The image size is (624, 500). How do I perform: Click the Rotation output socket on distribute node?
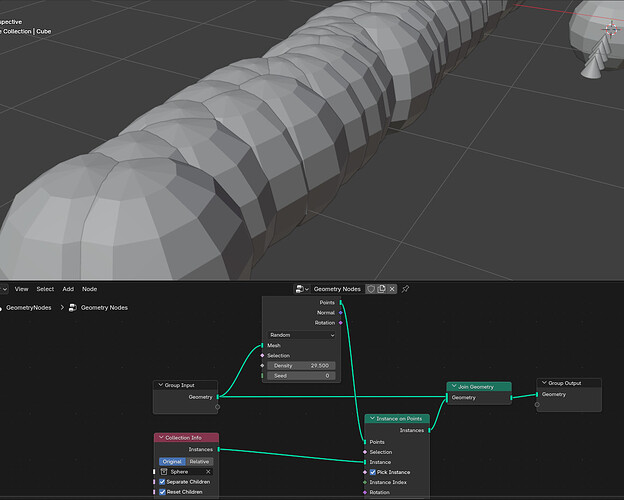coord(341,323)
